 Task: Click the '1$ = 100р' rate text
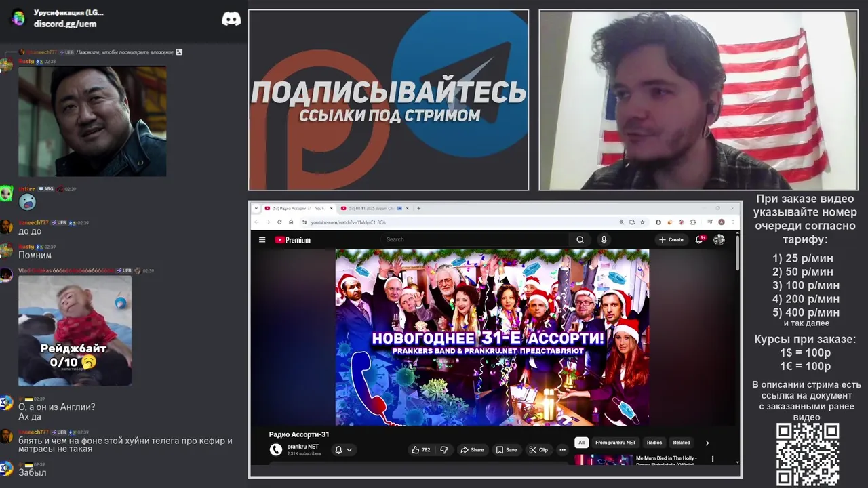[x=805, y=352]
